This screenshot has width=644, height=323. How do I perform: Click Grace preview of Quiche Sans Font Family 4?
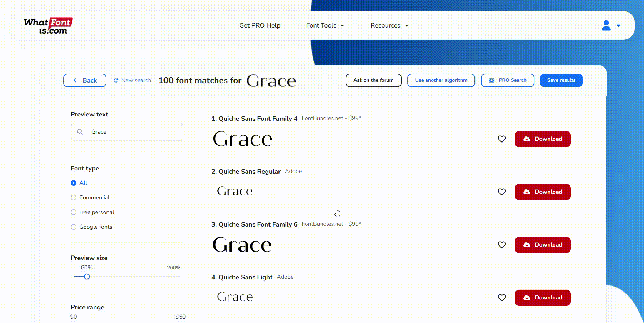242,139
